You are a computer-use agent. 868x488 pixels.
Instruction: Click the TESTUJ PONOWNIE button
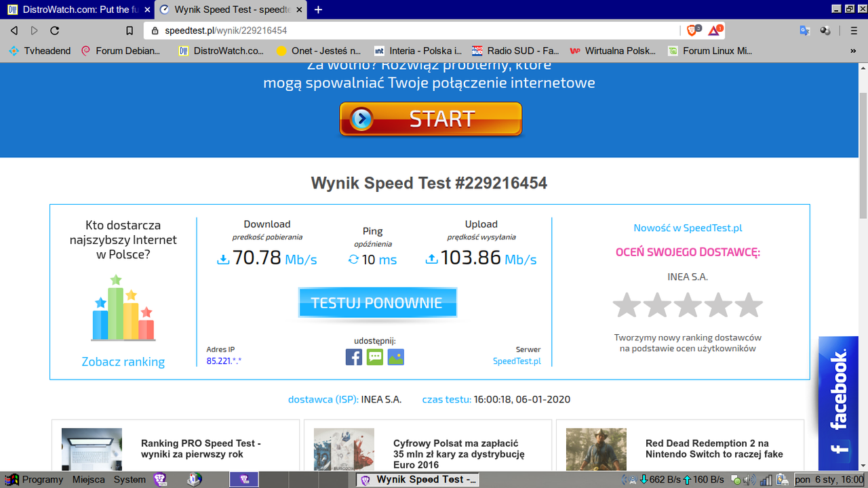point(377,303)
